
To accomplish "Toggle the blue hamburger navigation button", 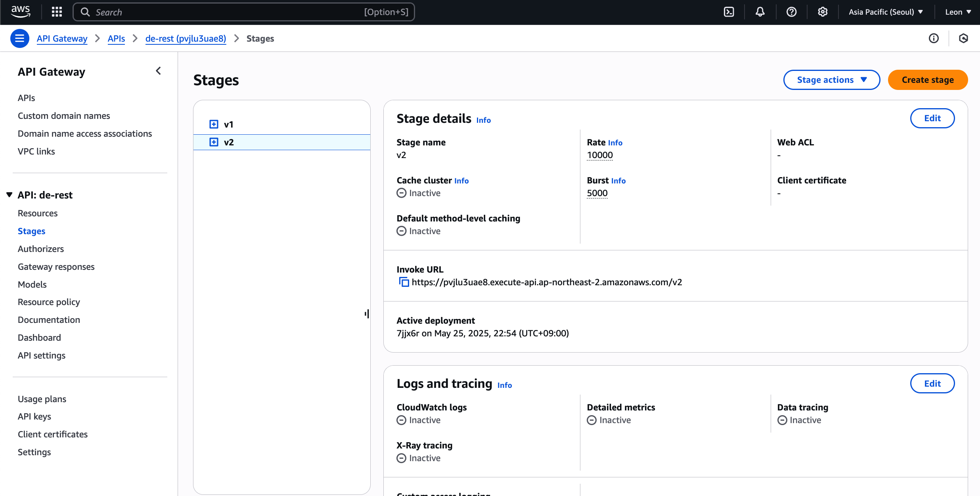I will pyautogui.click(x=19, y=38).
